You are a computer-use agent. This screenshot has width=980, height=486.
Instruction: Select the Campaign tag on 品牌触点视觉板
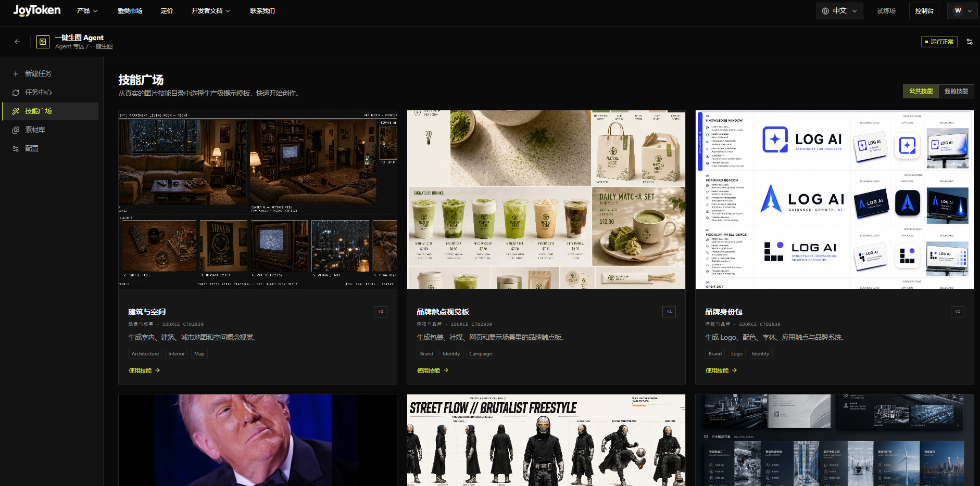[x=481, y=354]
